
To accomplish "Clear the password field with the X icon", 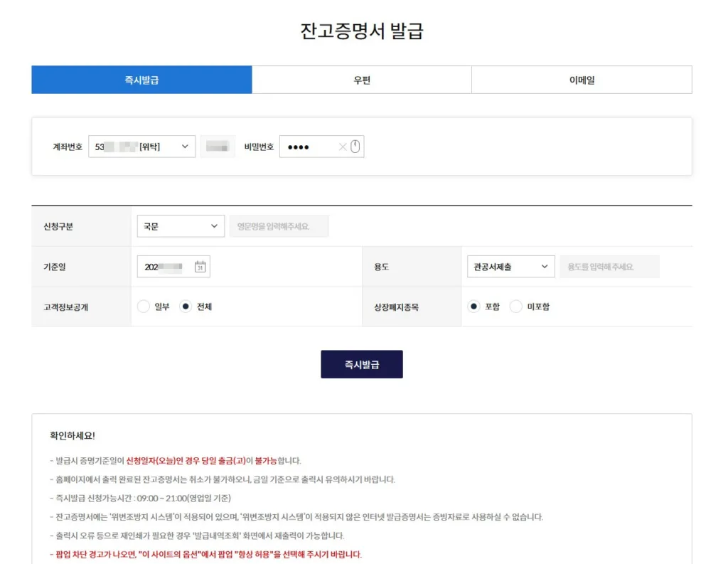I will [343, 147].
